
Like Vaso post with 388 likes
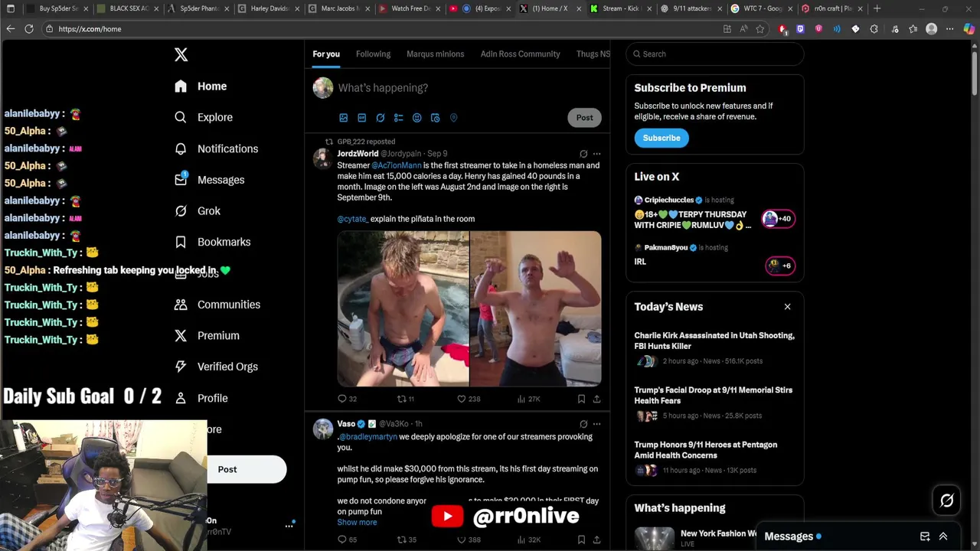pyautogui.click(x=469, y=540)
